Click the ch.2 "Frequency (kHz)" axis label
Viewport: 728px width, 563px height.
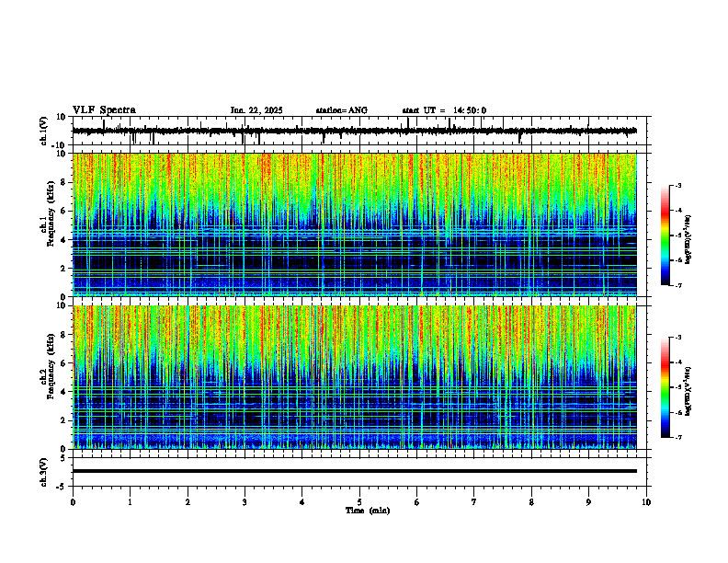51,366
